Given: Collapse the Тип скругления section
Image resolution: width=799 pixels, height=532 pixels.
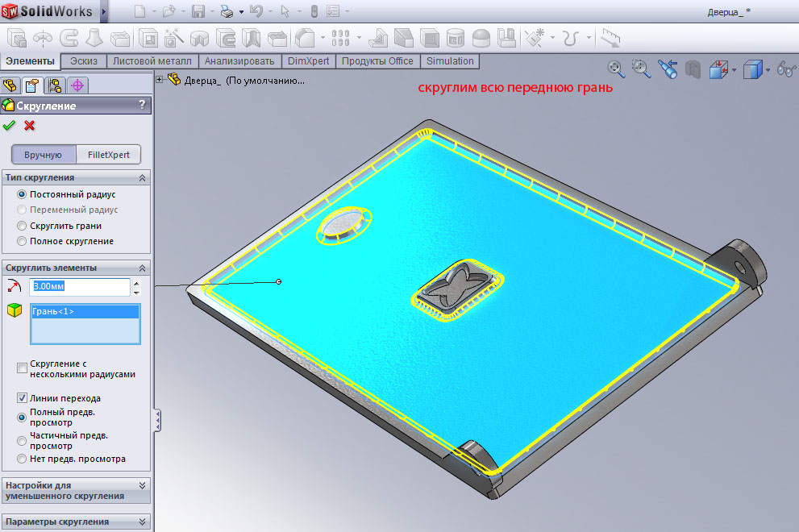Looking at the screenshot, I should 143,177.
